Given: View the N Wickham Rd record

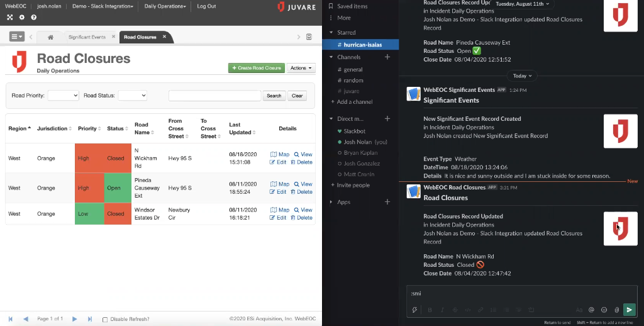Looking at the screenshot, I should [303, 154].
